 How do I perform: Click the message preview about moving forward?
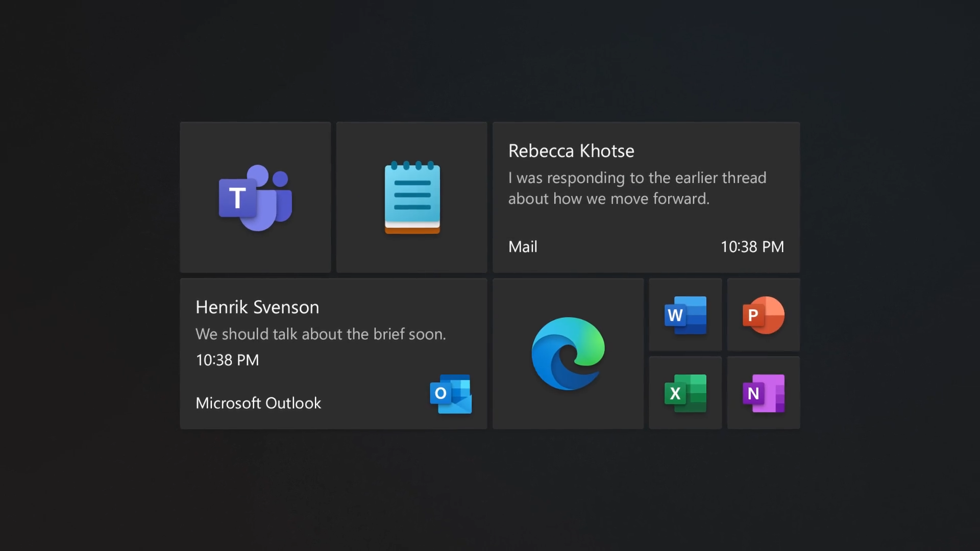point(637,188)
